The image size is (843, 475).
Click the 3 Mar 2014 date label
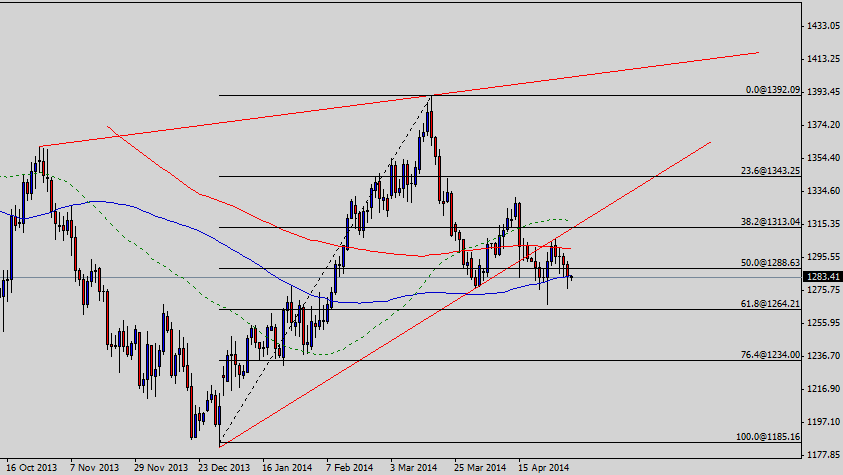tap(413, 467)
